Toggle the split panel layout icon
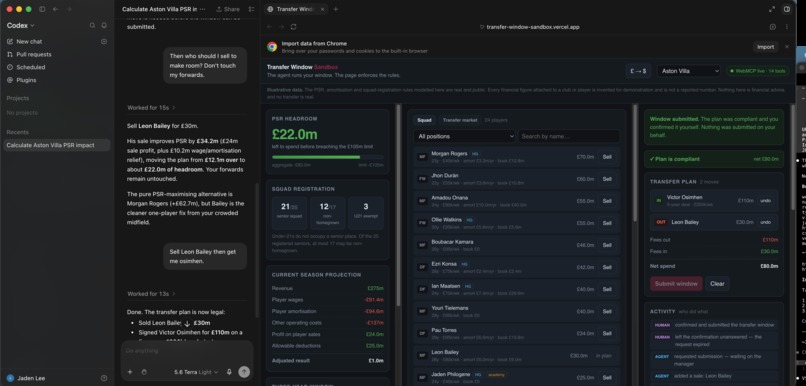This screenshot has width=806, height=386. tap(786, 9)
